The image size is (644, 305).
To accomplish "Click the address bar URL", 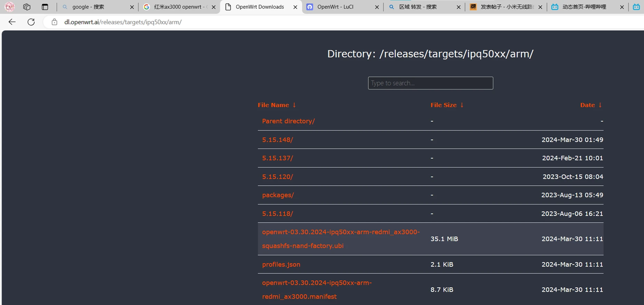I will pyautogui.click(x=123, y=22).
